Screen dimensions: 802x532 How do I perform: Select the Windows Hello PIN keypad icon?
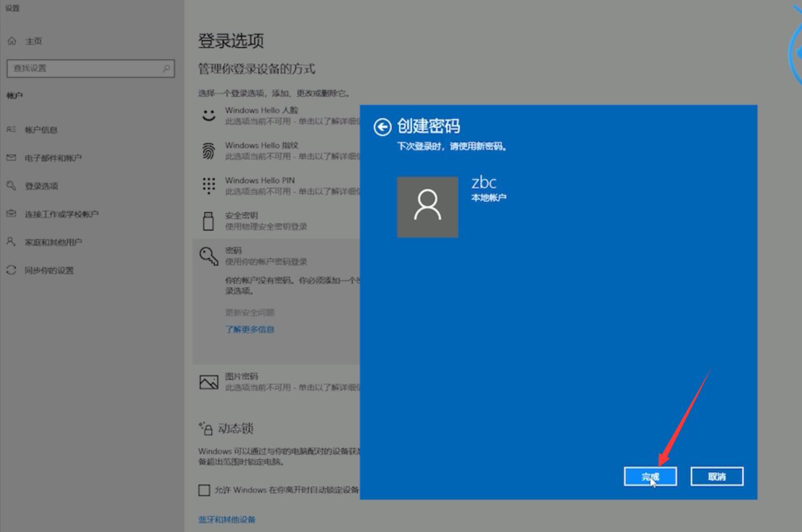(208, 186)
